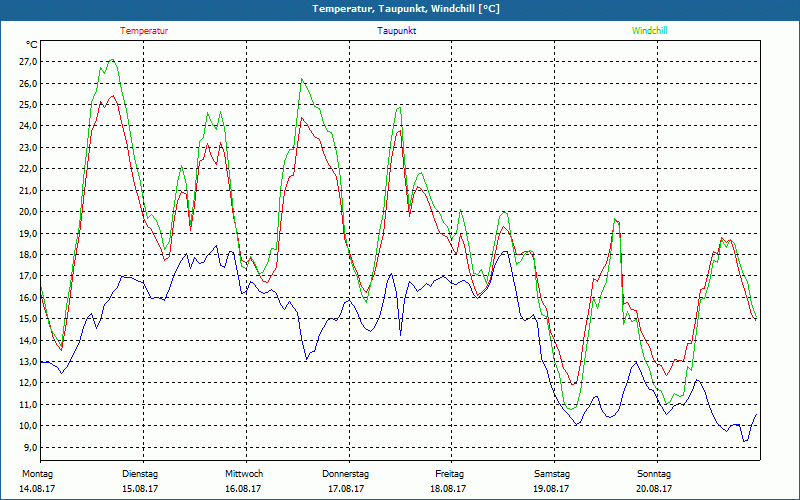
Task: Select the green 'Windchill' legend label
Action: click(x=649, y=31)
